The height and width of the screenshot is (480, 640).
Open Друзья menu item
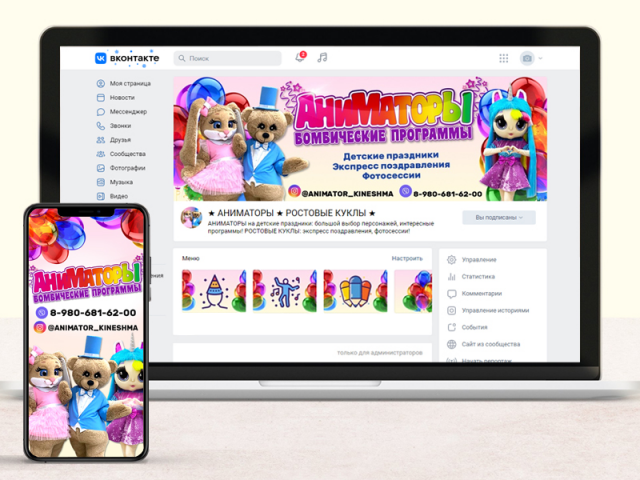point(120,140)
